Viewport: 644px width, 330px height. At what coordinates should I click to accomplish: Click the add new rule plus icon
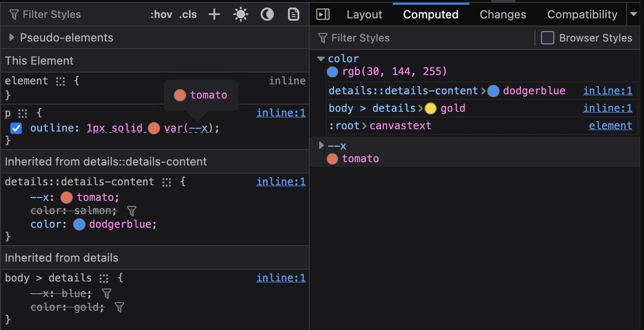tap(214, 15)
